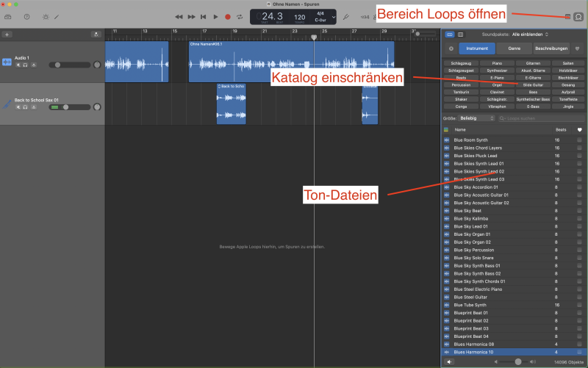Open the Größe Beliebig dropdown
This screenshot has width=588, height=368.
[x=476, y=118]
